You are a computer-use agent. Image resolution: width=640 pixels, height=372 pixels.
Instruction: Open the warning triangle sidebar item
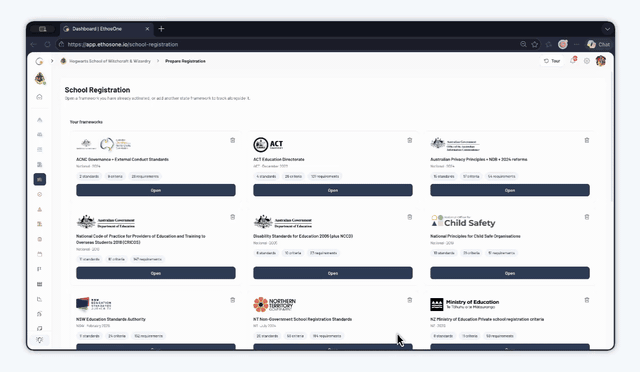pos(40,209)
